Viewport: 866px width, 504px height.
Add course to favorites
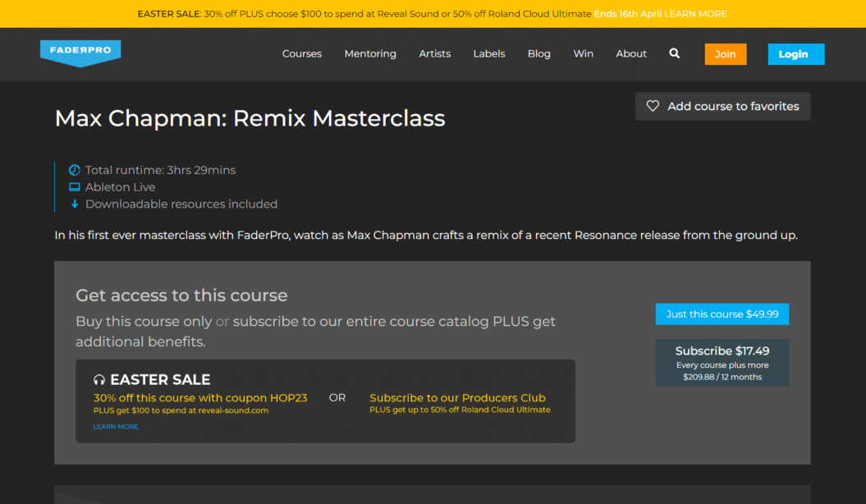click(x=722, y=106)
